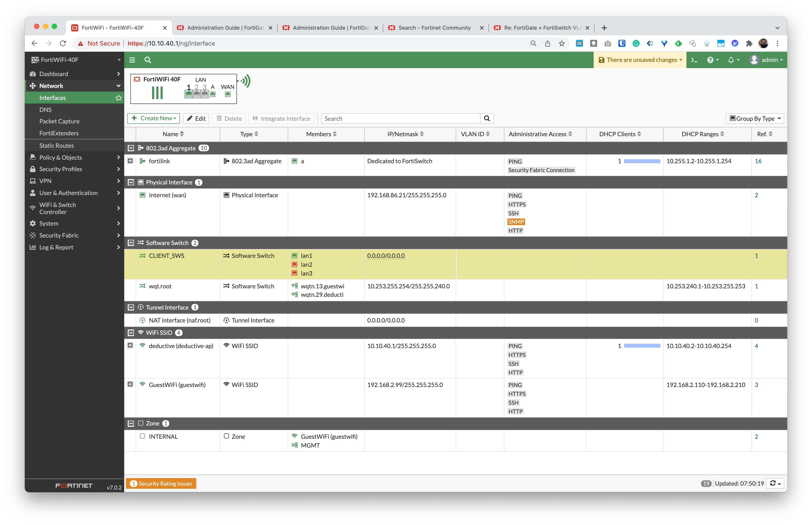Screen dimensions: 812x525
Task: Click the Edit button
Action: point(196,118)
